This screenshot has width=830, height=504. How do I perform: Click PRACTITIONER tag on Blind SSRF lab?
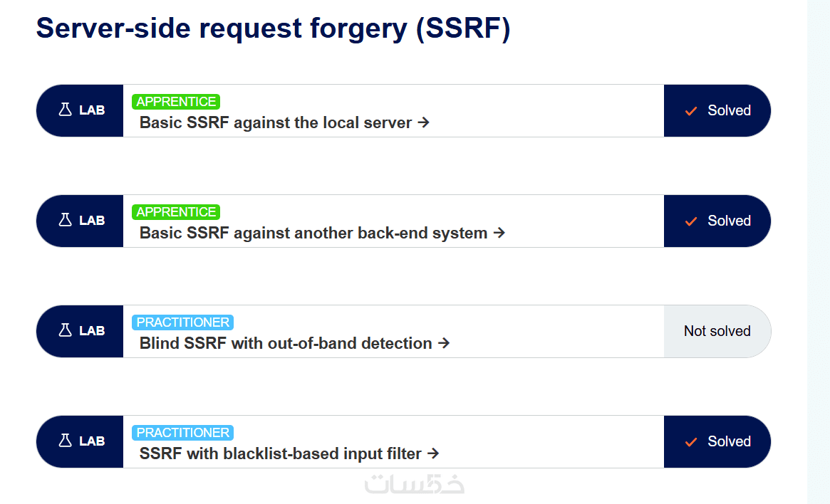182,322
